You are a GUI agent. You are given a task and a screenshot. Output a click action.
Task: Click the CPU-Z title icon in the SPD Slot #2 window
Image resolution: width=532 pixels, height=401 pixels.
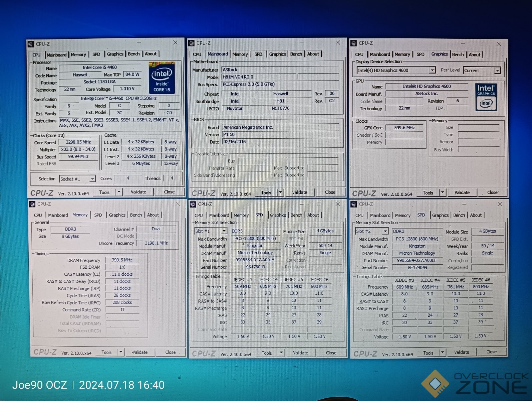point(354,204)
